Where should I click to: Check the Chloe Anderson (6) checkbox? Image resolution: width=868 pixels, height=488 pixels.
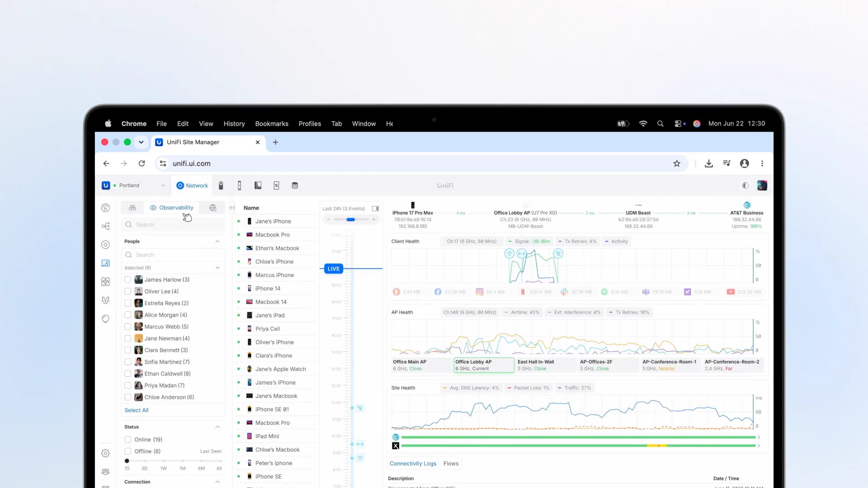[x=128, y=397]
